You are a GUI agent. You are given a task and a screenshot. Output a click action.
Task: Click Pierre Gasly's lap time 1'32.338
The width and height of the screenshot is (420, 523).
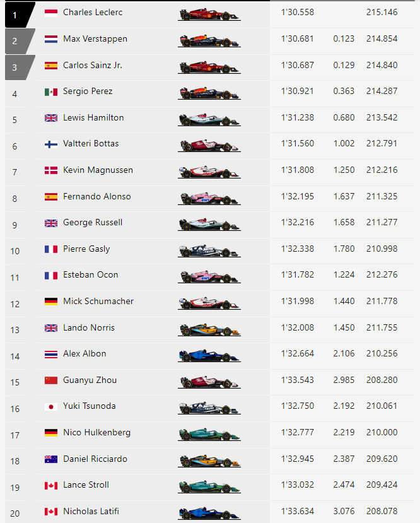pos(297,249)
